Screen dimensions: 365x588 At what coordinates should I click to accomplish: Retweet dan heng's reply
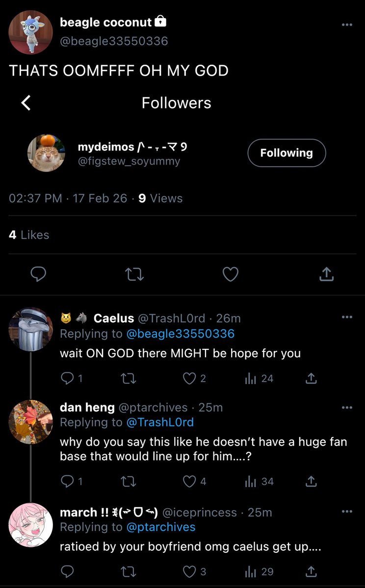point(128,482)
